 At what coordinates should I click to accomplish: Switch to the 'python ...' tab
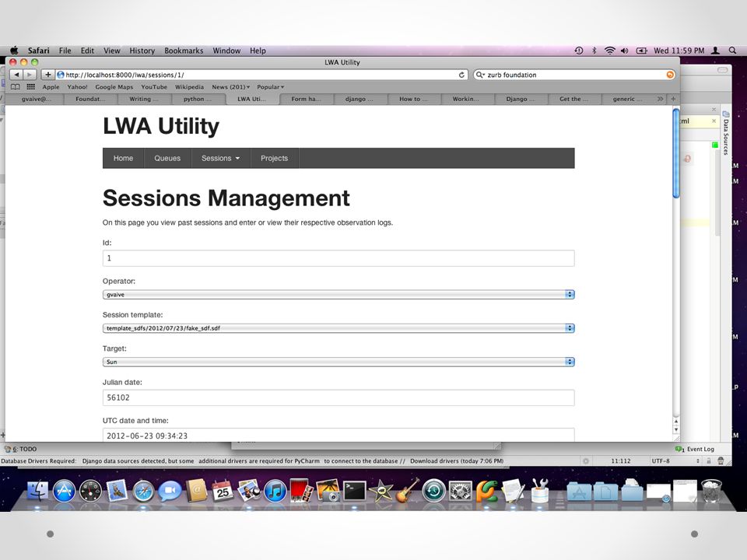tap(197, 99)
